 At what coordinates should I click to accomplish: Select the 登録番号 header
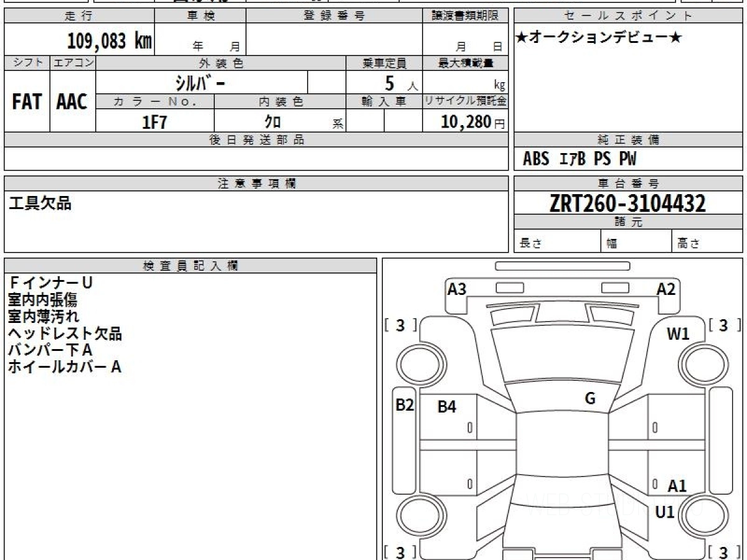pos(334,16)
